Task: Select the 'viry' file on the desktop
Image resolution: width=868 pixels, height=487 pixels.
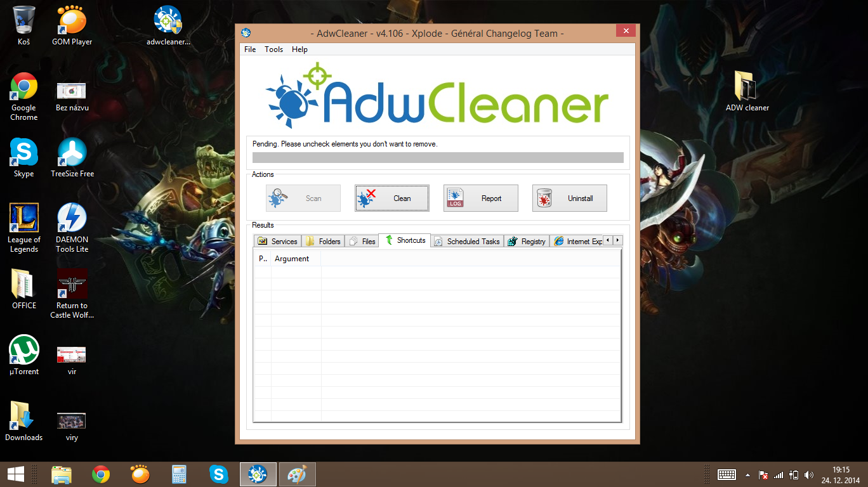Action: click(x=72, y=426)
